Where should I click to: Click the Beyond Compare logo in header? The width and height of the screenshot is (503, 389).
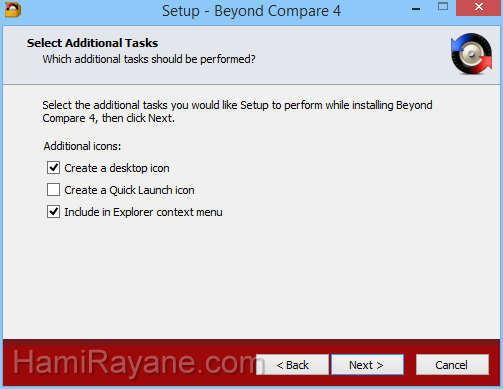pos(472,53)
